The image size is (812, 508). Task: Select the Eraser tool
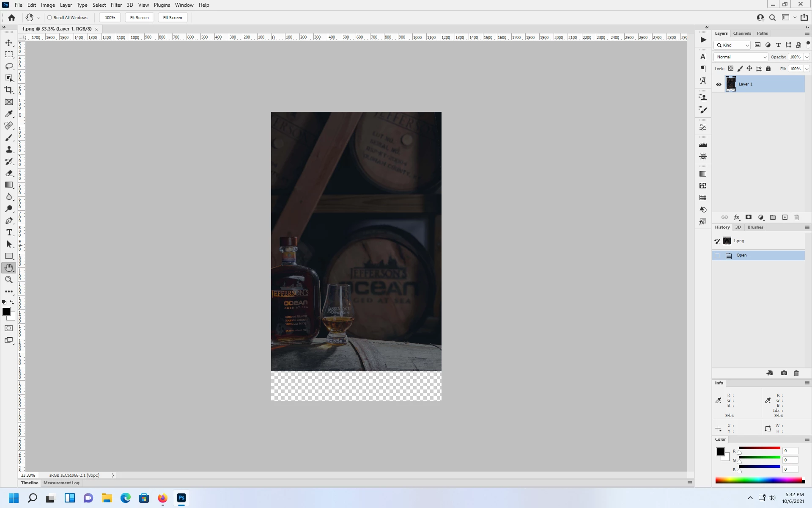(9, 173)
